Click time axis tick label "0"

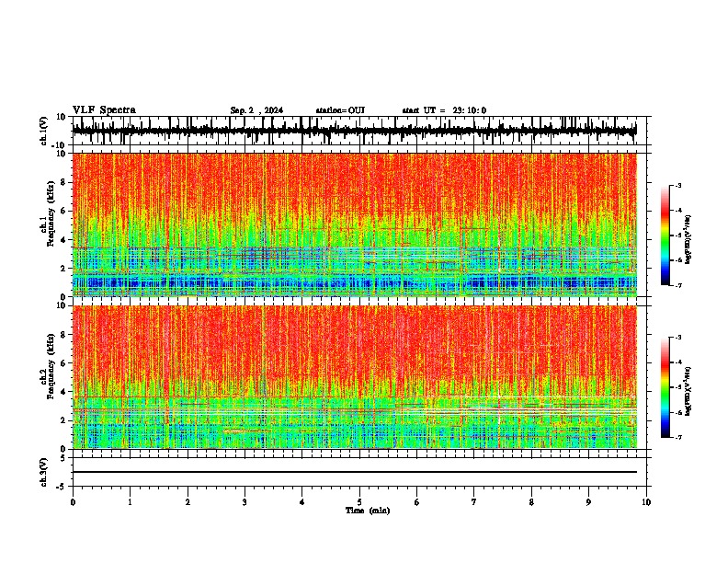pos(73,502)
